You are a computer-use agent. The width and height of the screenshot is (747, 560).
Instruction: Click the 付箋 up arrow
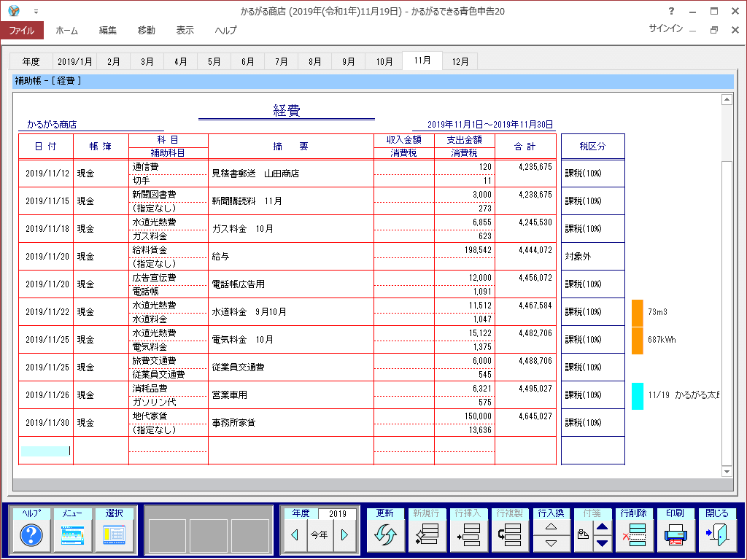[x=602, y=526]
